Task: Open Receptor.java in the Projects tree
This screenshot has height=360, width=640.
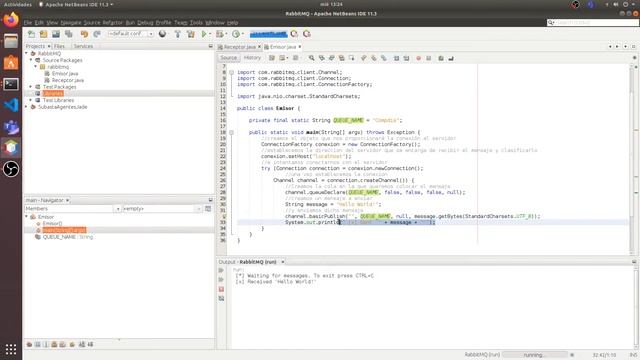Action: coord(68,80)
